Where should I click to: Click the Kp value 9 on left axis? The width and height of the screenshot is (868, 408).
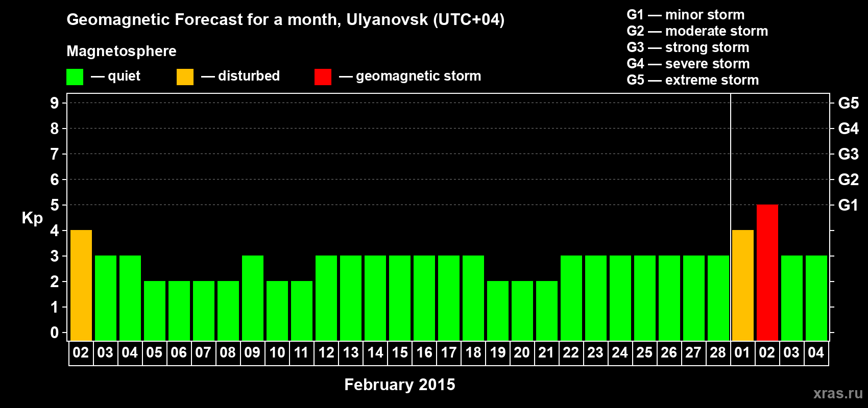click(55, 103)
